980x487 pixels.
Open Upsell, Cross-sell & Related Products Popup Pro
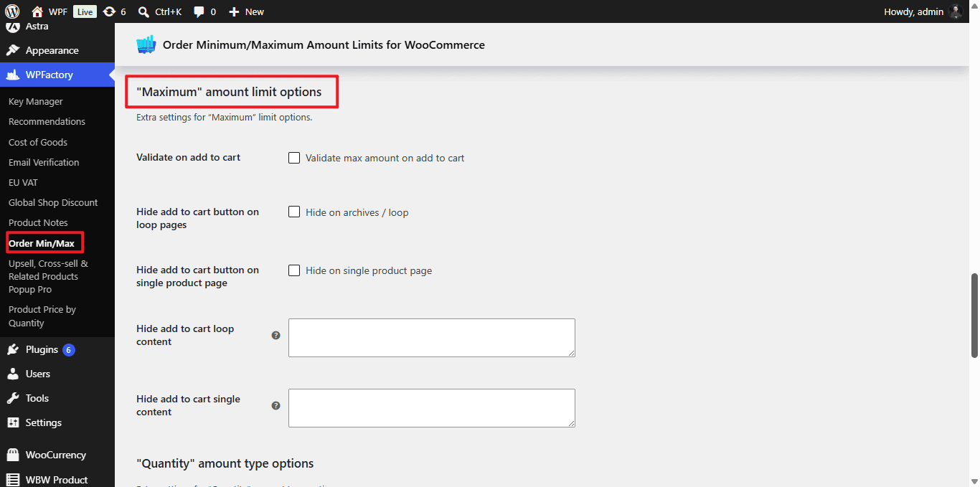(49, 276)
